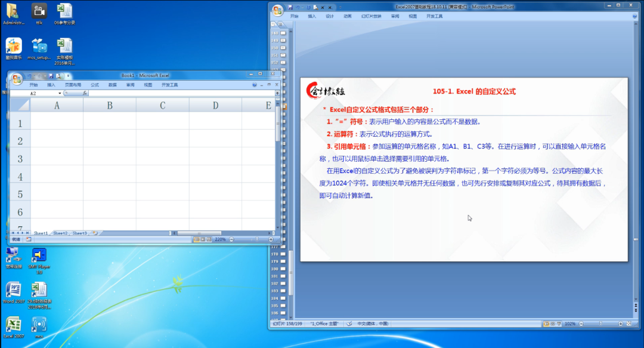Select column D header in Excel
Image resolution: width=644 pixels, height=348 pixels.
click(215, 105)
